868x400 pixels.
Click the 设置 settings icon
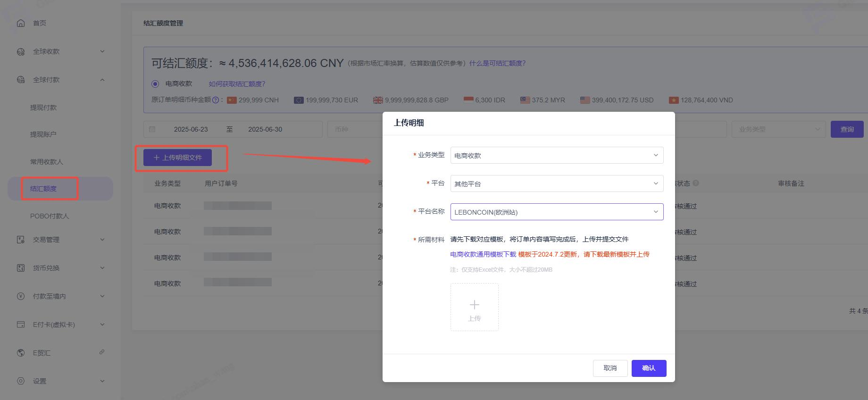pyautogui.click(x=21, y=381)
